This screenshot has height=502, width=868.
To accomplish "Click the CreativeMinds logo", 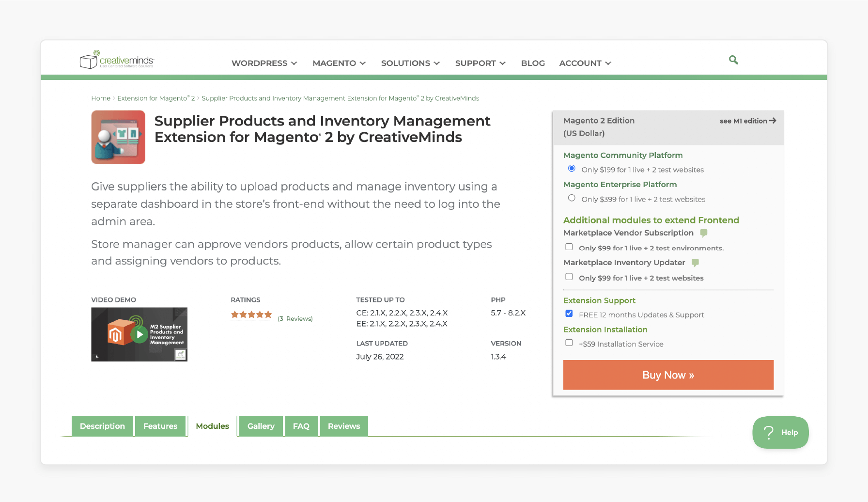I will point(117,60).
